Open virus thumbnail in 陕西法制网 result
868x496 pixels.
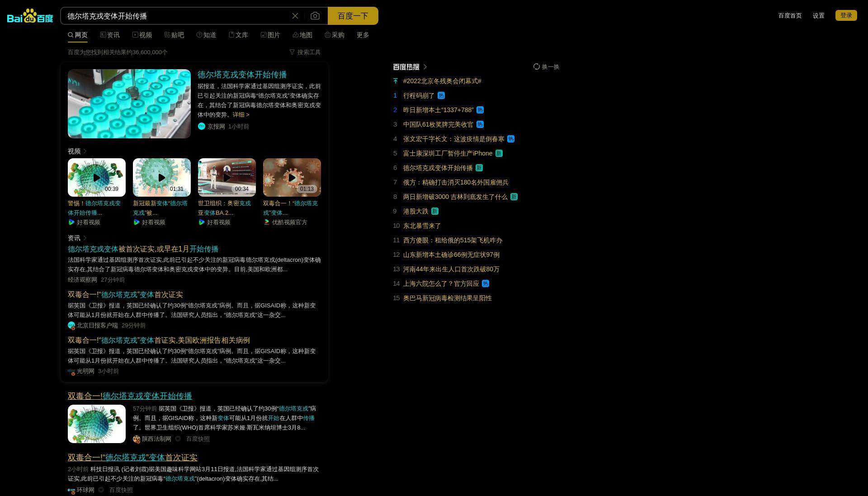click(x=97, y=424)
